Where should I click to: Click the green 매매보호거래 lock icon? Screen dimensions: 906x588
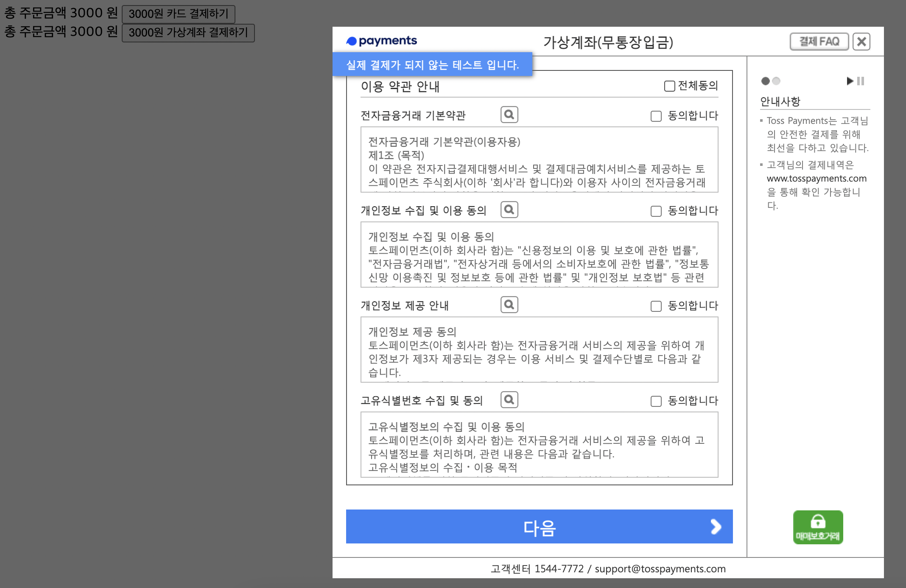818,527
